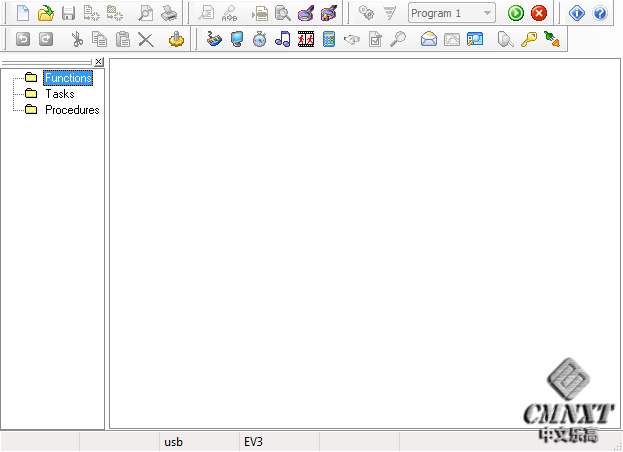Click the Find Brick magnifying lens icon
623x452 pixels.
[306, 13]
